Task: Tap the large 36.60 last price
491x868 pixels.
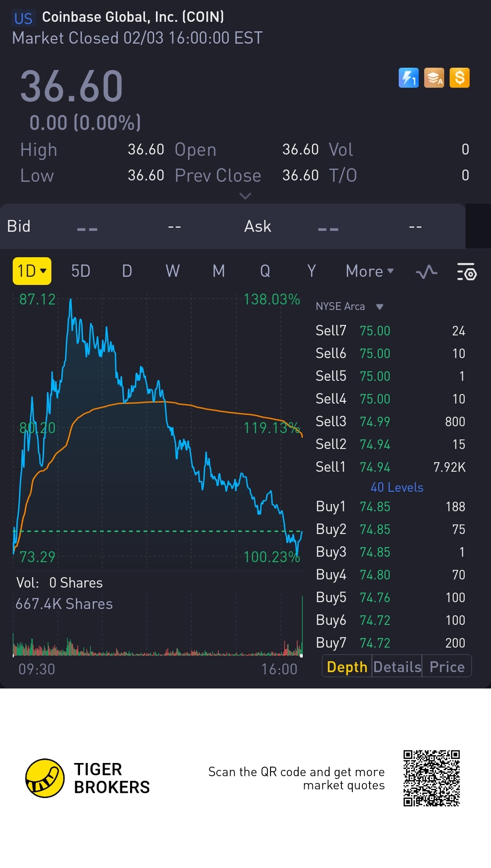Action: pyautogui.click(x=72, y=86)
